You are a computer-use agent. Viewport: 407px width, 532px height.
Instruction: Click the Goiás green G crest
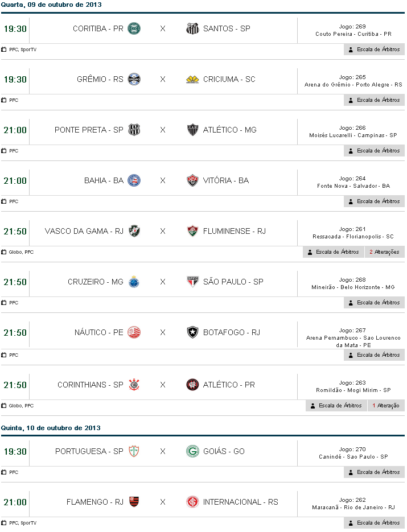(193, 451)
